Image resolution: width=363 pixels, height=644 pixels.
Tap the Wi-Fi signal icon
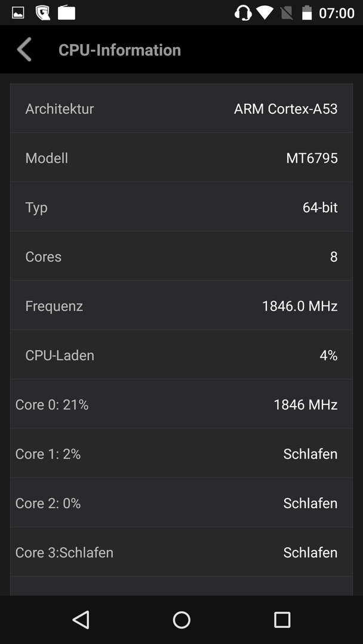(264, 13)
